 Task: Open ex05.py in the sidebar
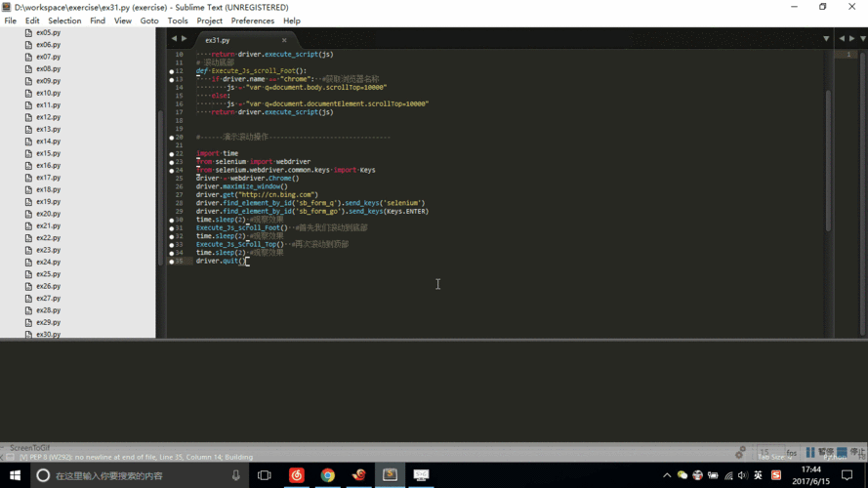click(x=48, y=32)
